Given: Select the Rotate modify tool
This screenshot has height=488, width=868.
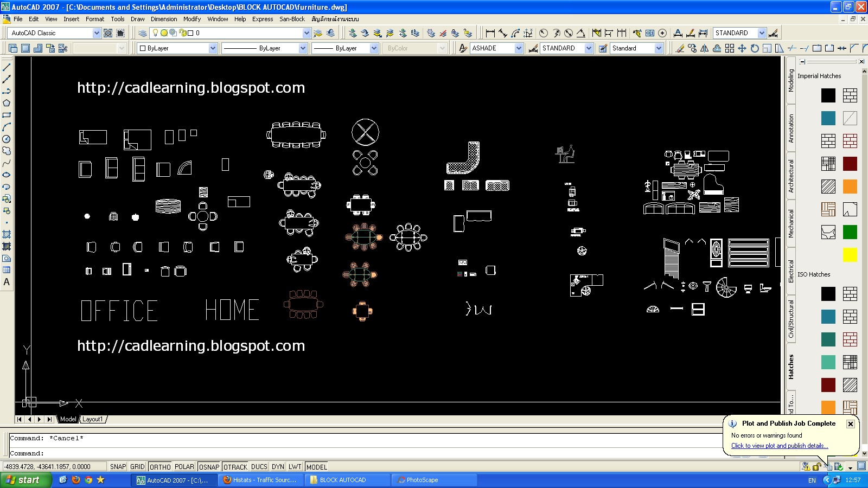Looking at the screenshot, I should [755, 48].
